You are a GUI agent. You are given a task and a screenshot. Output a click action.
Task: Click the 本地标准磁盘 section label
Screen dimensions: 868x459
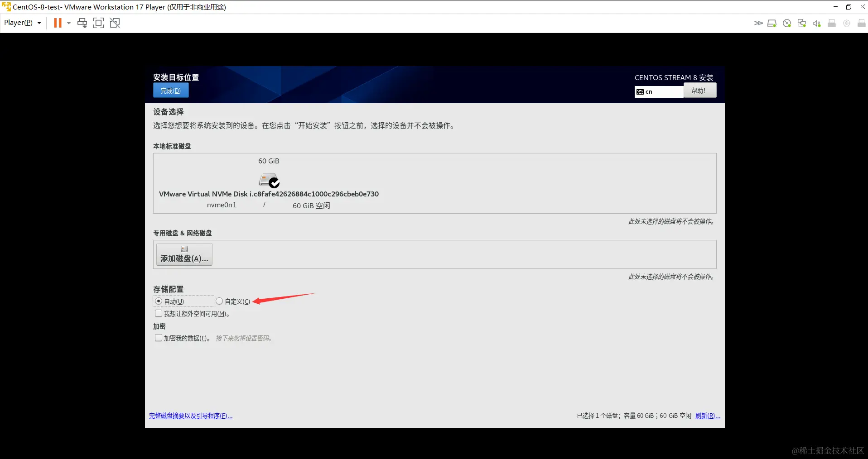(x=172, y=146)
